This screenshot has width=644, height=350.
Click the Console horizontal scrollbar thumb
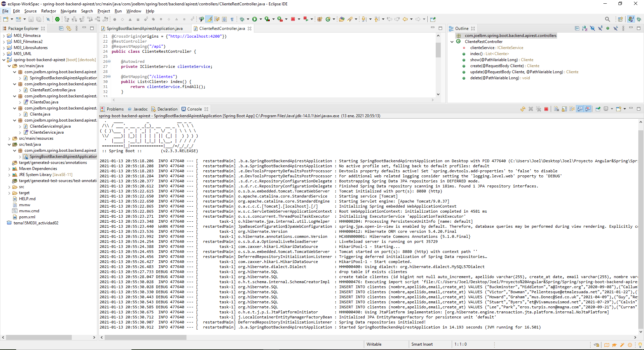tap(145, 337)
